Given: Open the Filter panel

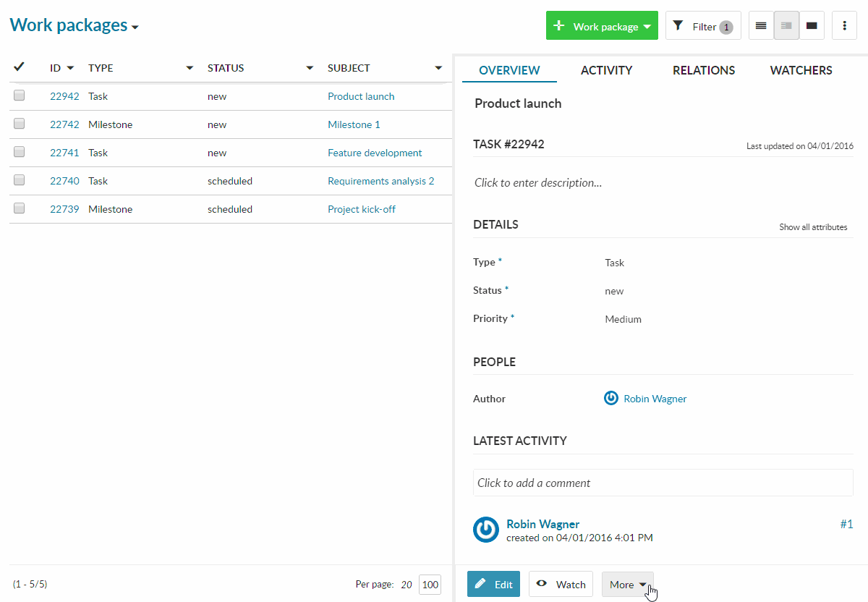Looking at the screenshot, I should pos(702,25).
